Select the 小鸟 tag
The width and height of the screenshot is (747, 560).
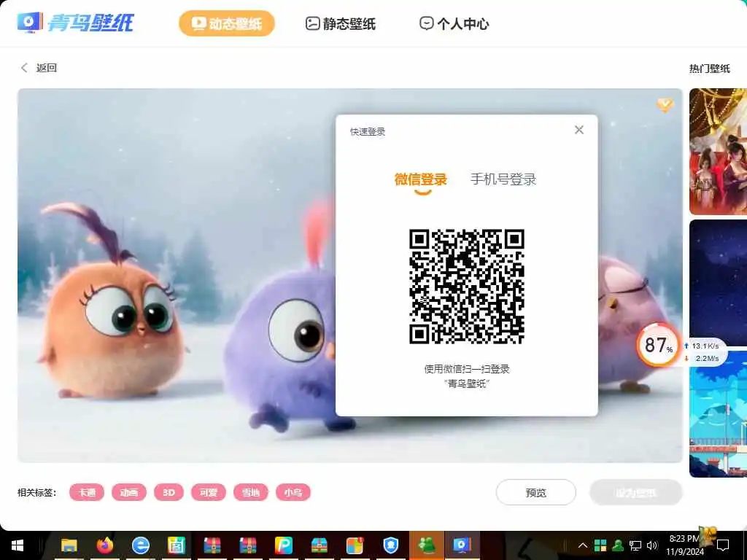click(x=293, y=492)
